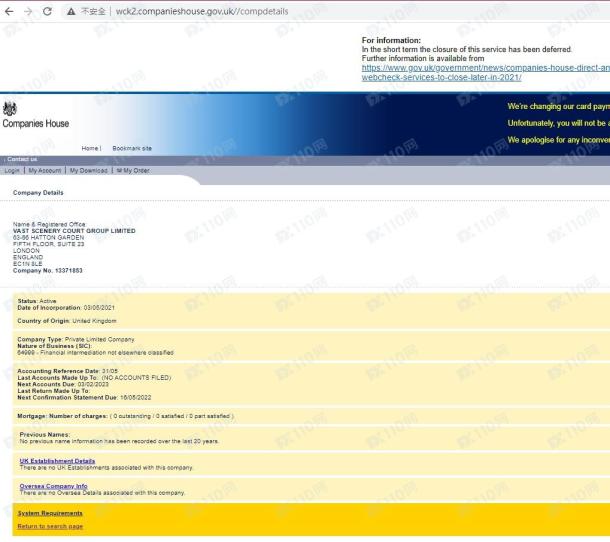Click the For information: heading
This screenshot has width=610, height=542.
391,40
